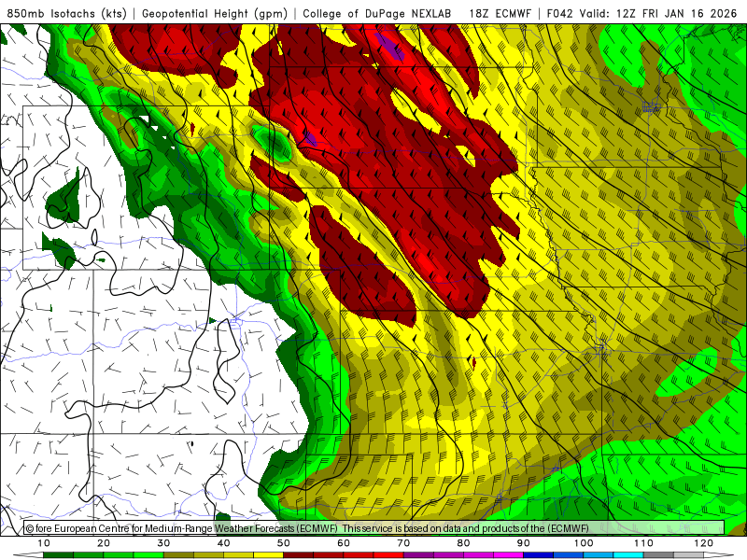Click the '850mb Isotachs (kts)' title text
The height and width of the screenshot is (560, 747).
coord(66,14)
